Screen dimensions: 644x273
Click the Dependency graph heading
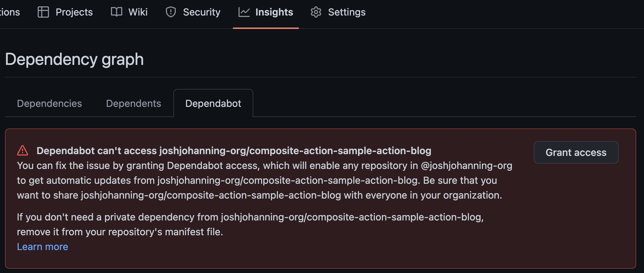74,59
